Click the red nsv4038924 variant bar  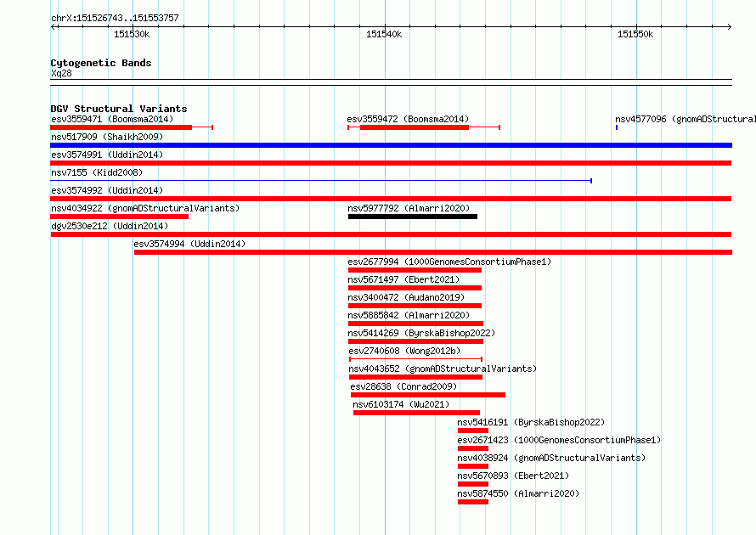[x=473, y=466]
